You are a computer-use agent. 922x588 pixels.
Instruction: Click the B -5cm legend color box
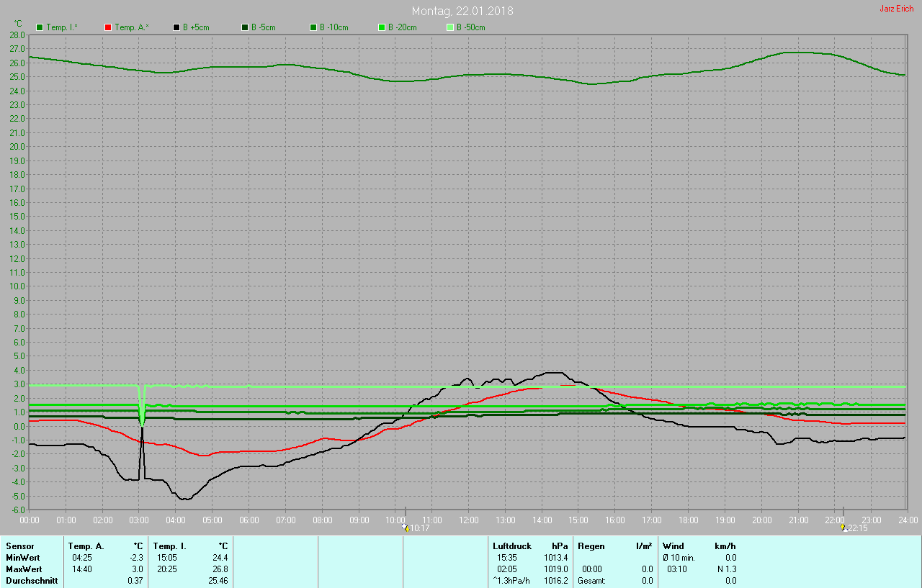[245, 27]
